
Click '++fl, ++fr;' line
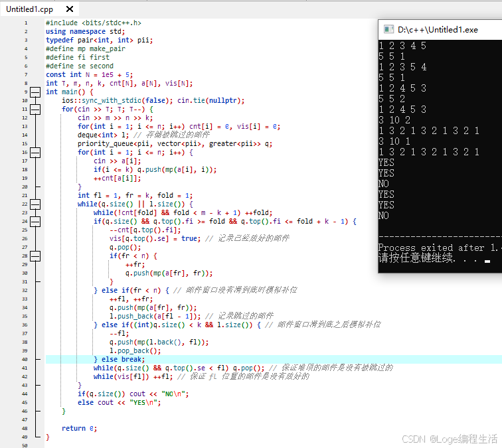coord(131,299)
